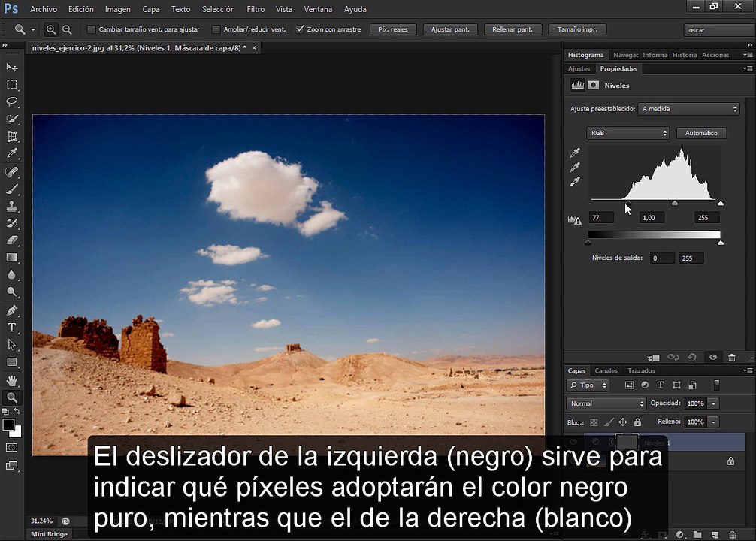756x541 pixels.
Task: Select the Dodge tool
Action: (x=12, y=292)
